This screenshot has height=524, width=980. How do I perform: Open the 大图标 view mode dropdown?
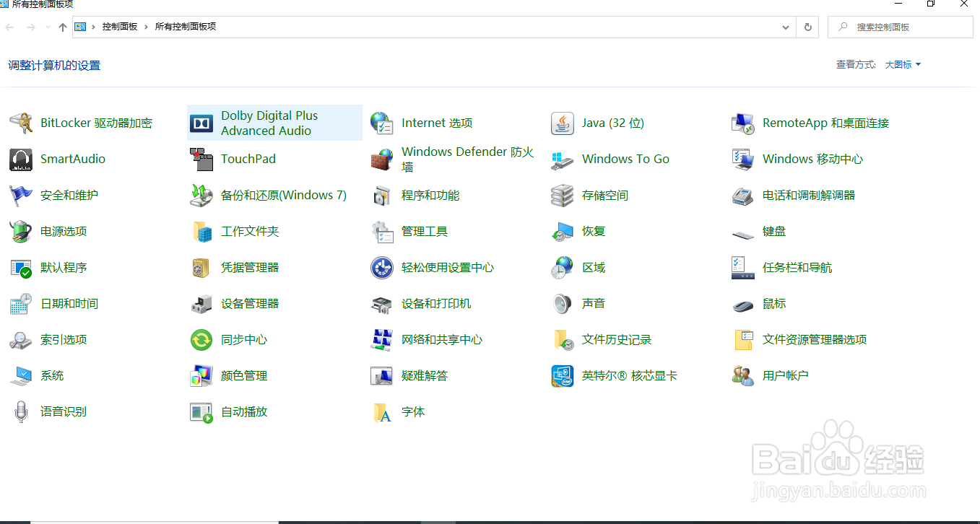pyautogui.click(x=903, y=65)
